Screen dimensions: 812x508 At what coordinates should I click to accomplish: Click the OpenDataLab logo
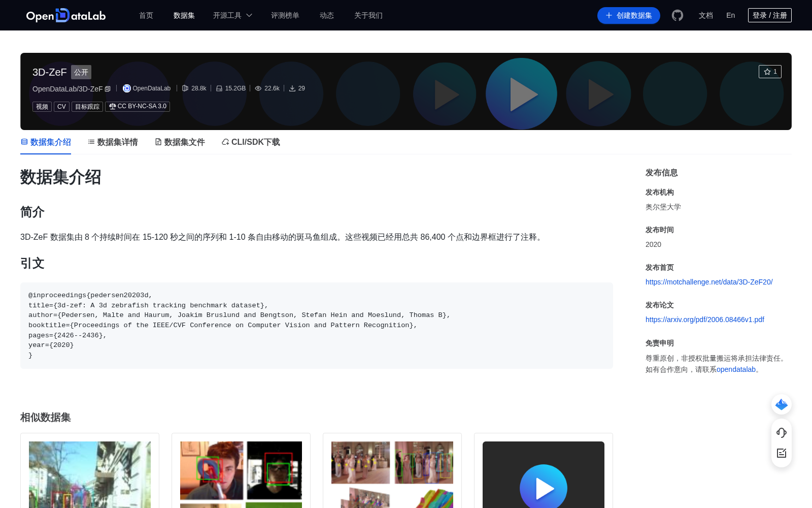click(66, 15)
